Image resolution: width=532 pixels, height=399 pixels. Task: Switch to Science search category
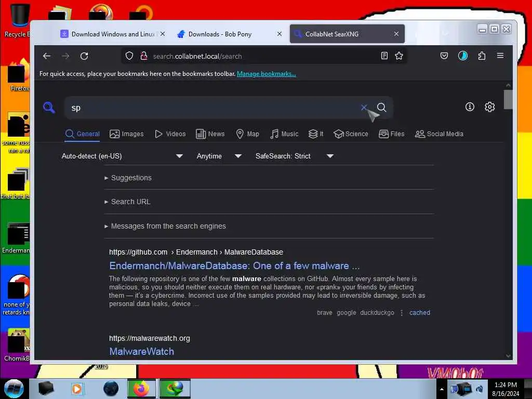(351, 134)
